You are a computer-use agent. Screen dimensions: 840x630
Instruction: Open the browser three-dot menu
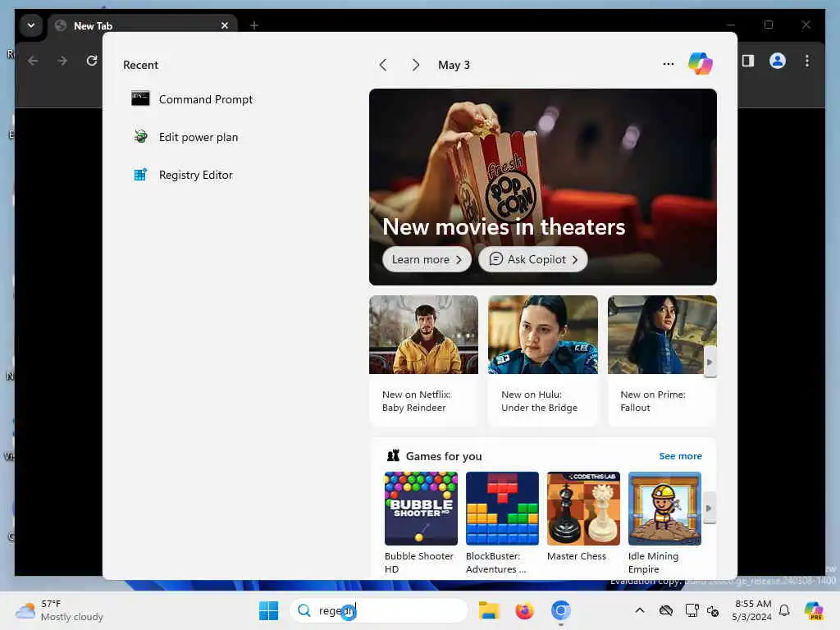tap(807, 61)
